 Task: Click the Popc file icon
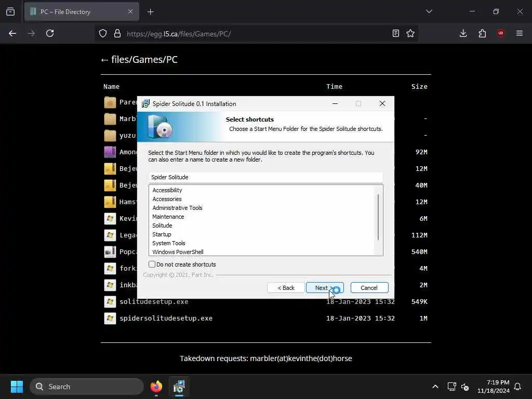point(110,252)
